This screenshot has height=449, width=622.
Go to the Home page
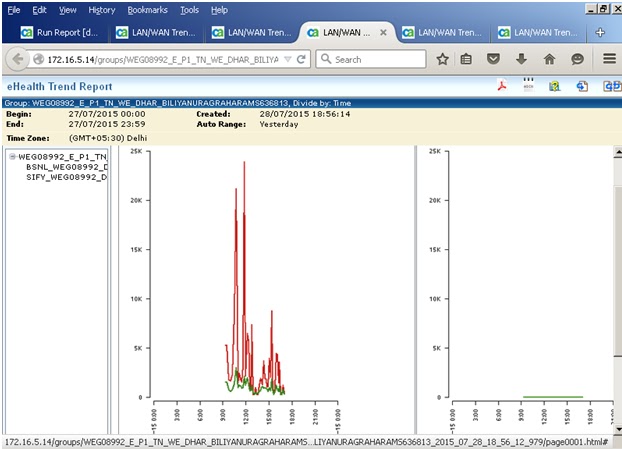pos(549,59)
